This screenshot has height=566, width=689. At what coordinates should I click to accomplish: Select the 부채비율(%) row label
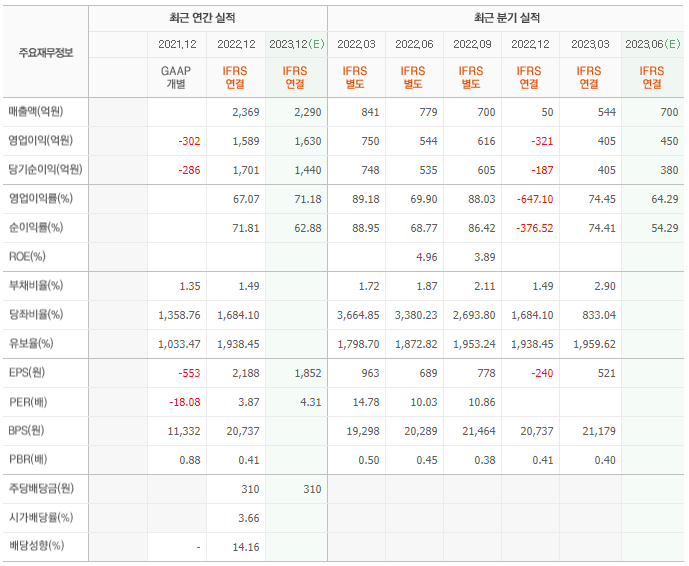[x=36, y=286]
